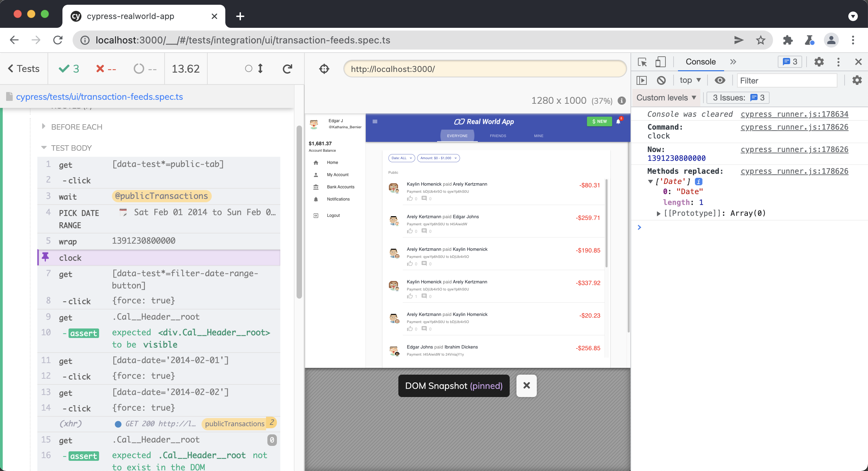Toggle the device emulation toolbar
The width and height of the screenshot is (868, 471).
click(x=661, y=62)
